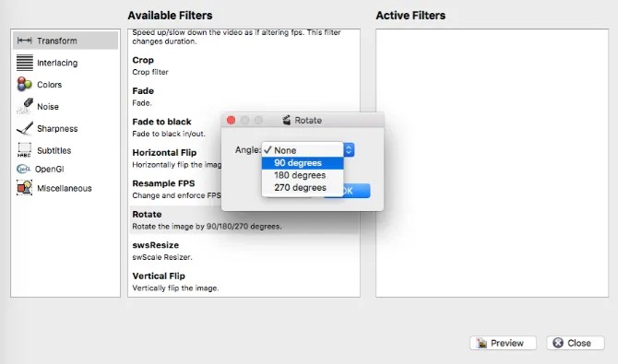This screenshot has width=618, height=364.
Task: Select the Fade to black filter
Action: coord(175,127)
